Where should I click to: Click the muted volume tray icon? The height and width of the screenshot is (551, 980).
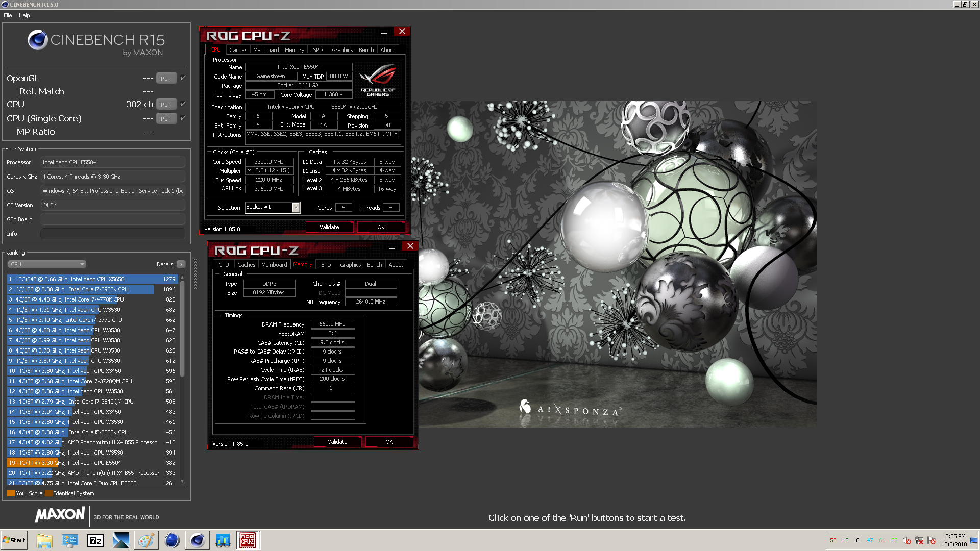click(907, 540)
